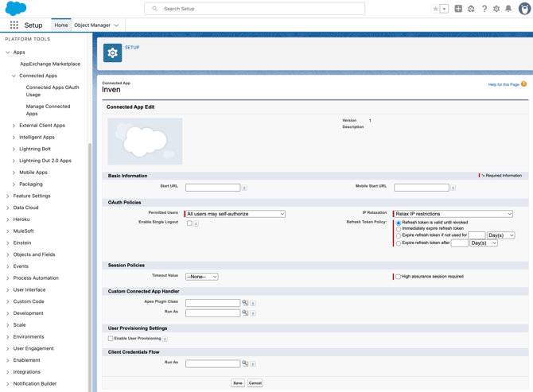Open the global actions plus icon
Image resolution: width=533 pixels, height=392 pixels.
pos(458,9)
